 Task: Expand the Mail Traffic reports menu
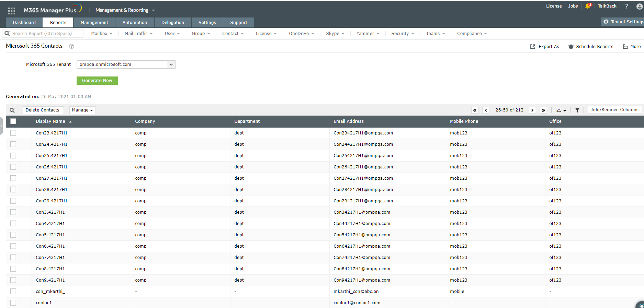tap(138, 34)
